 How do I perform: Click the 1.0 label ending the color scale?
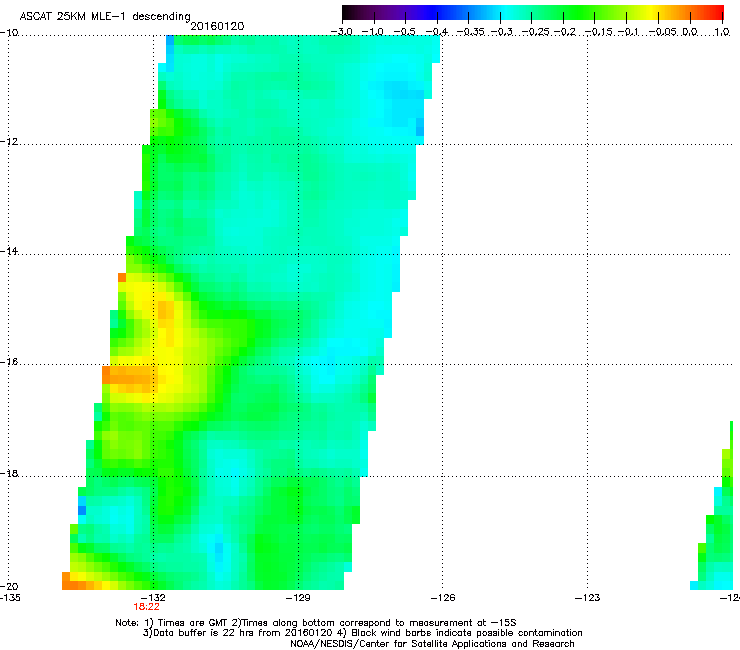click(722, 32)
